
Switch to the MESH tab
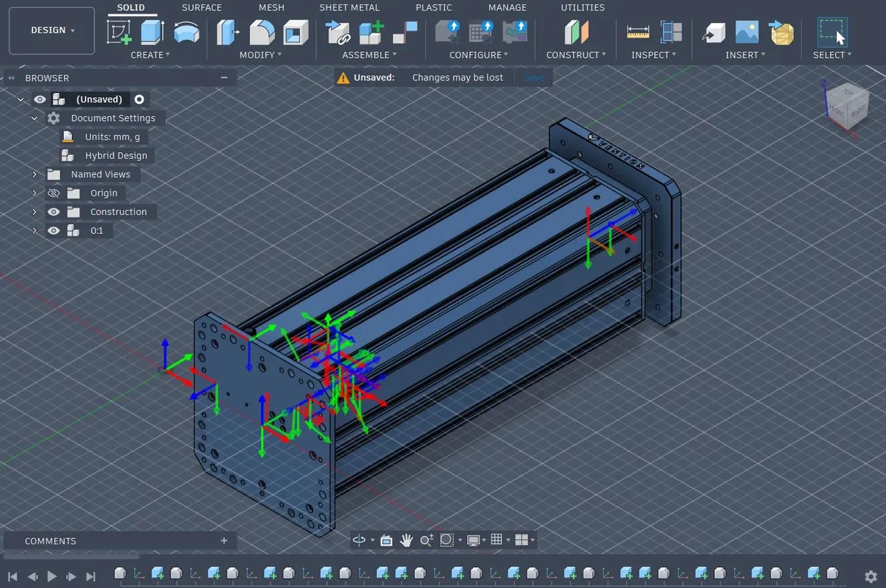click(x=271, y=8)
